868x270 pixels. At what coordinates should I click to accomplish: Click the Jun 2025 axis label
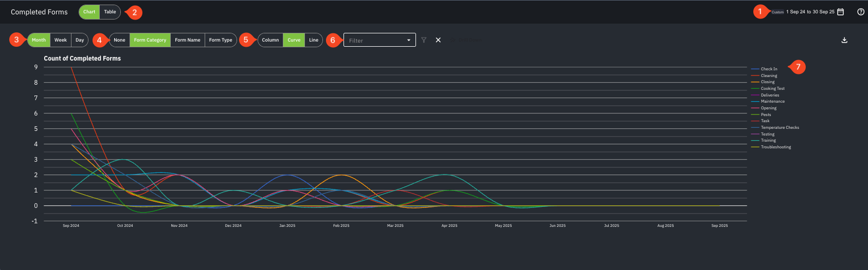tap(557, 225)
